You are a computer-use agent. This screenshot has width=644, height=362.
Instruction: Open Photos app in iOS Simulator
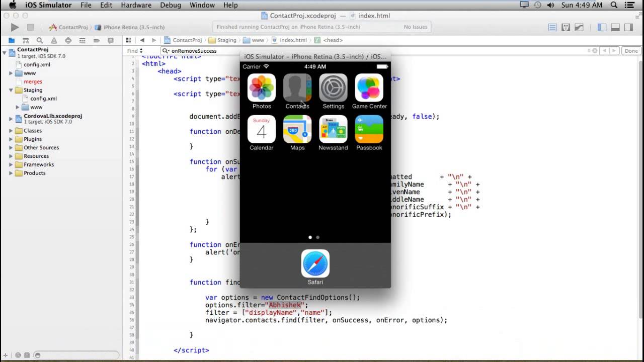262,88
